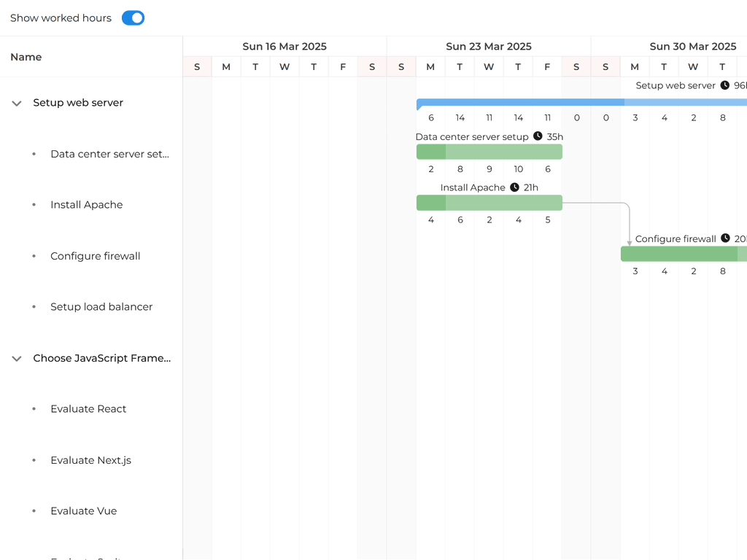
Task: Click the clock icon beside Configure firewall
Action: tap(724, 238)
